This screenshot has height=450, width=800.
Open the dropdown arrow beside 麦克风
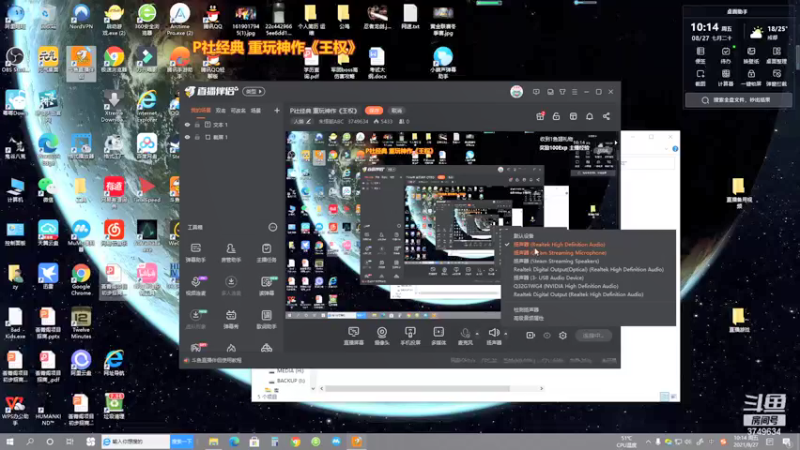tap(477, 334)
